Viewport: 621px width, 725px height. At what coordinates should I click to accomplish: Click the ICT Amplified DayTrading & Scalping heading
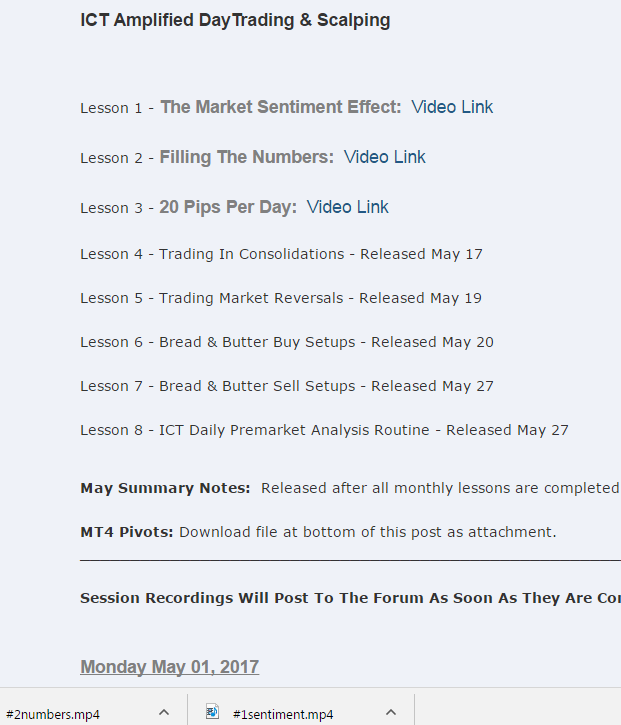point(235,20)
